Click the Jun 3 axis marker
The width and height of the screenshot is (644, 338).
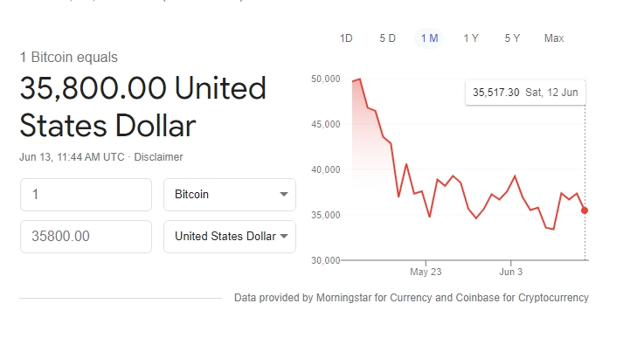(511, 272)
